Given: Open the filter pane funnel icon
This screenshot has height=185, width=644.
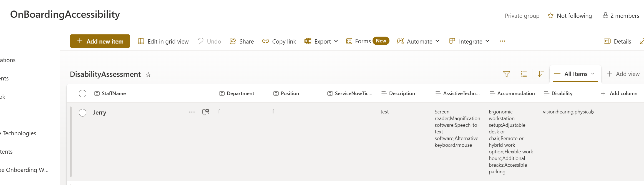Looking at the screenshot, I should point(506,74).
